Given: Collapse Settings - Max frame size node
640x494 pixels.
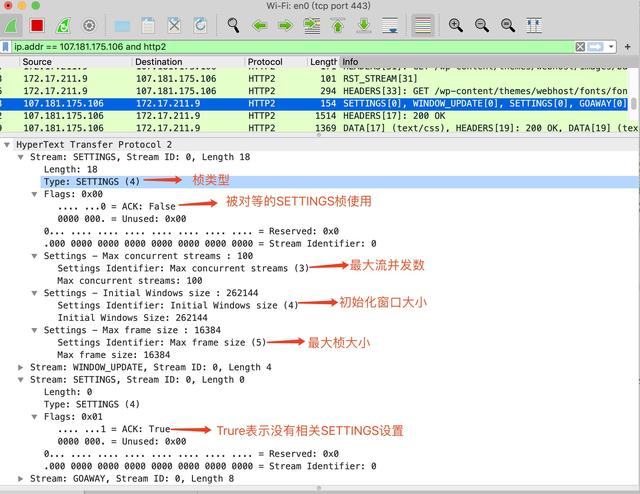Looking at the screenshot, I should point(34,330).
